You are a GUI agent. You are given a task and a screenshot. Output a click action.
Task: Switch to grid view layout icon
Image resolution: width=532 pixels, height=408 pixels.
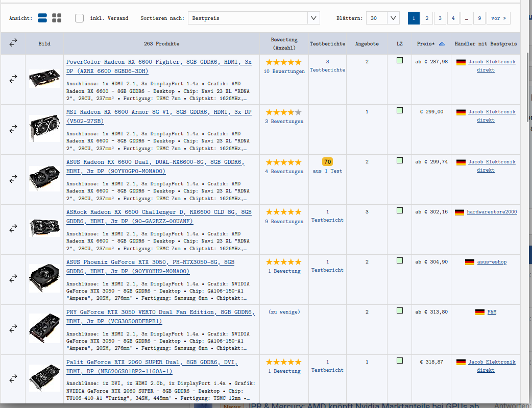(57, 18)
